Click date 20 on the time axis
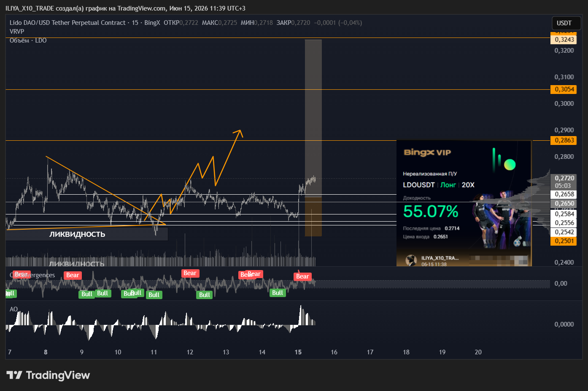 pyautogui.click(x=478, y=352)
